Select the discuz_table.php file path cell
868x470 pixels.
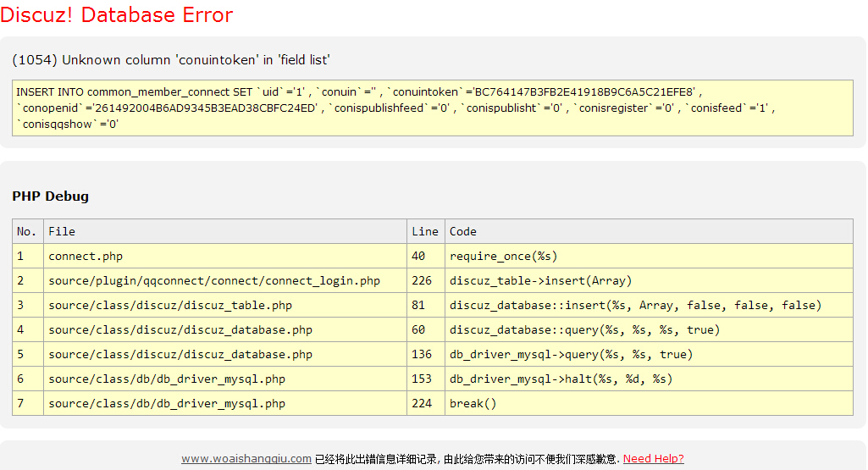tap(225, 305)
